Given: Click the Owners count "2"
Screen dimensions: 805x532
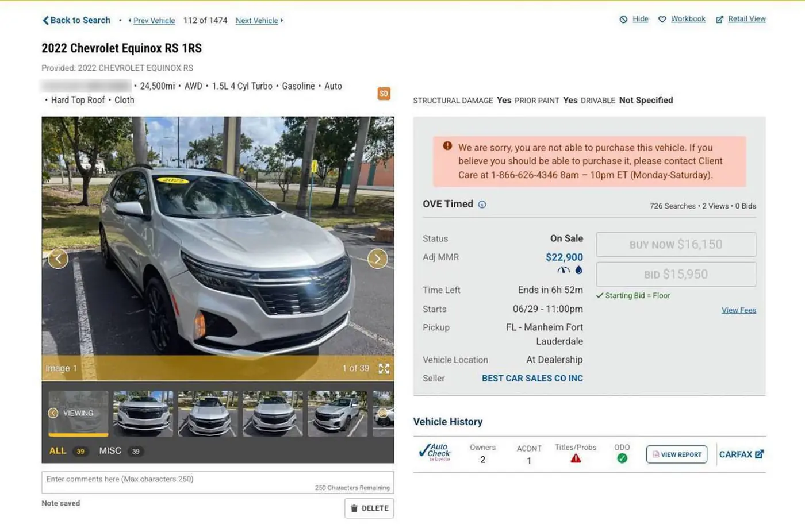Looking at the screenshot, I should pos(483,460).
